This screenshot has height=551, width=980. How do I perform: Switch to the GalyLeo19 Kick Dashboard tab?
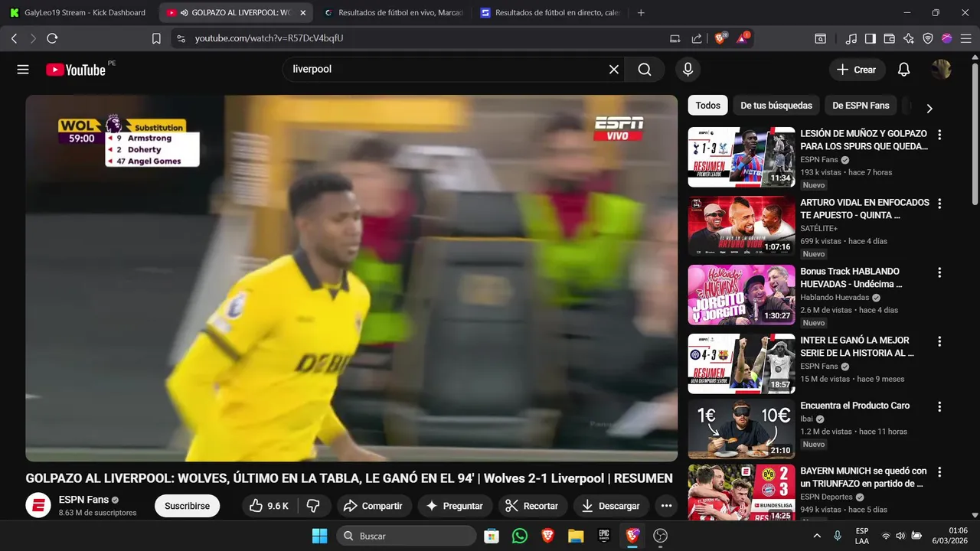(x=80, y=12)
